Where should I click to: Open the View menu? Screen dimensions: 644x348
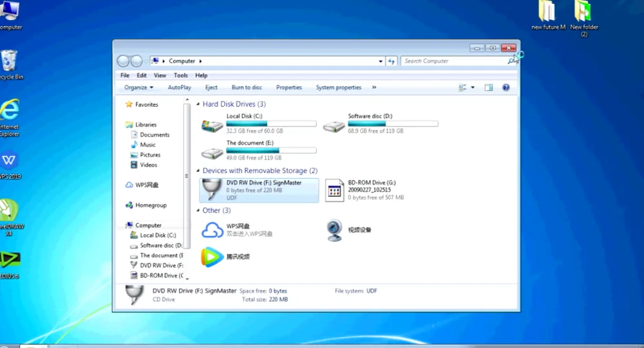click(x=160, y=75)
